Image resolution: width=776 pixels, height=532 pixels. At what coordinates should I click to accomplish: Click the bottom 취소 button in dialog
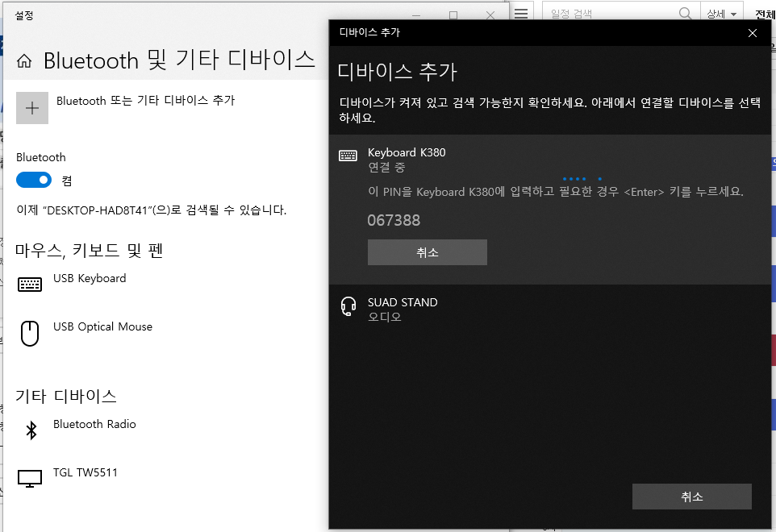692,497
